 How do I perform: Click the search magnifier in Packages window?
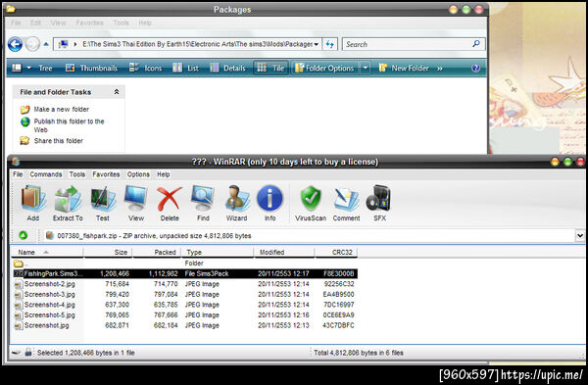click(x=476, y=44)
